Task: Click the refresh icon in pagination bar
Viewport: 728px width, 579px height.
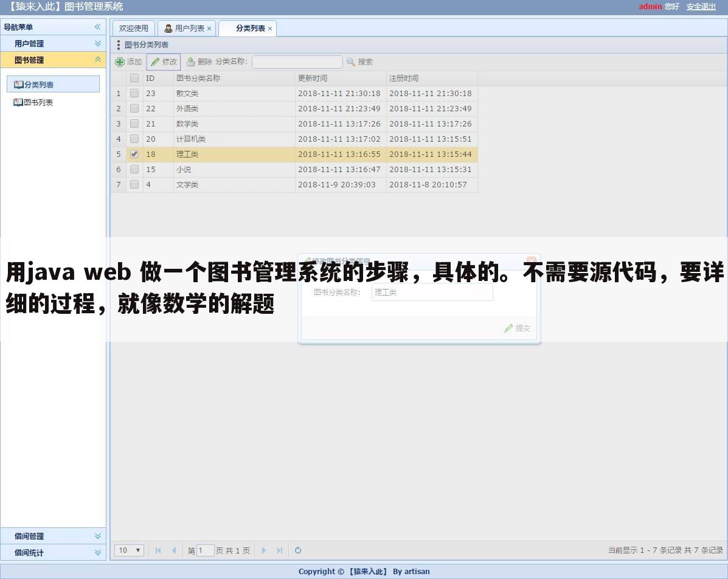Action: point(297,550)
